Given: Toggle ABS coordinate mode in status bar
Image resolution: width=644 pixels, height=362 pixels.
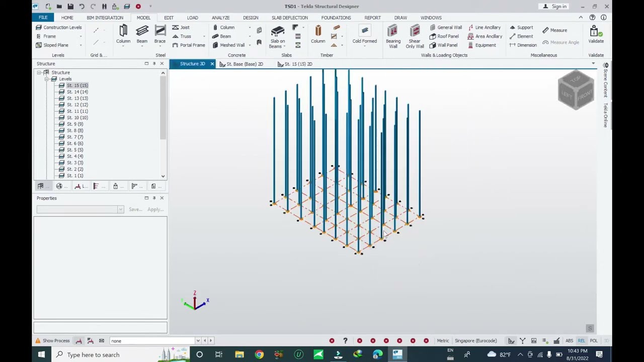Looking at the screenshot, I should coord(569,341).
